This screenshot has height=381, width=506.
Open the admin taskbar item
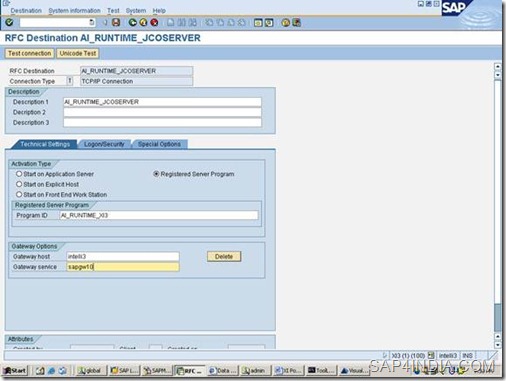click(255, 370)
